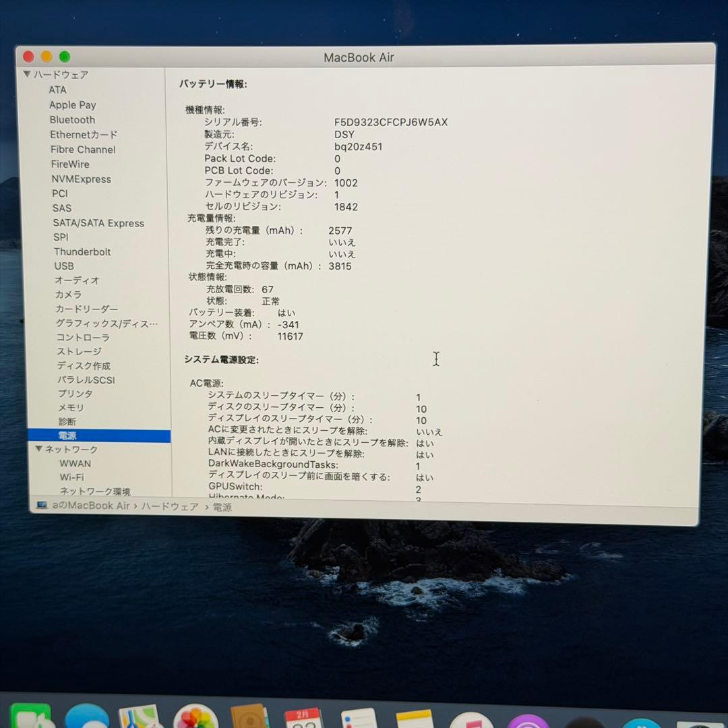Click the システム電源設定 heading
This screenshot has width=728, height=728.
[222, 359]
